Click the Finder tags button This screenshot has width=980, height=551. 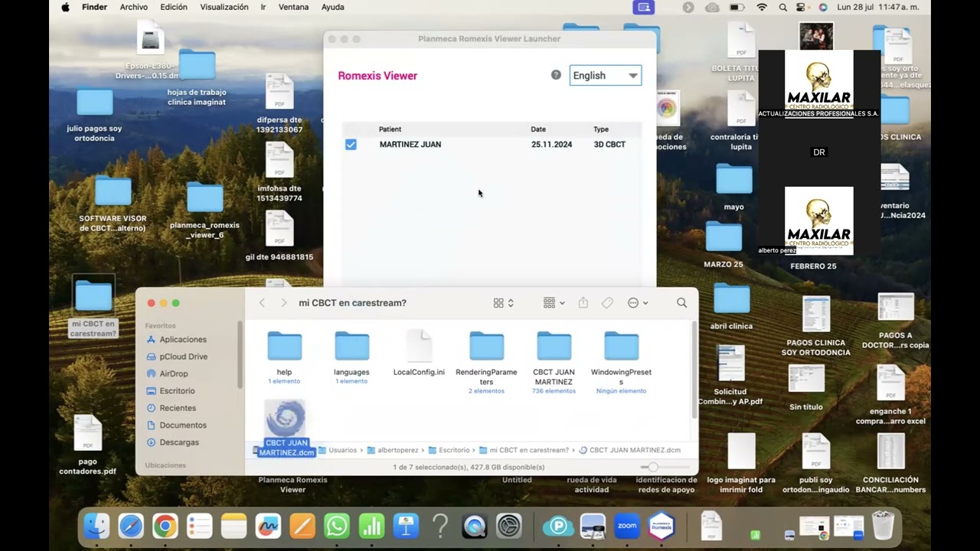pyautogui.click(x=607, y=303)
